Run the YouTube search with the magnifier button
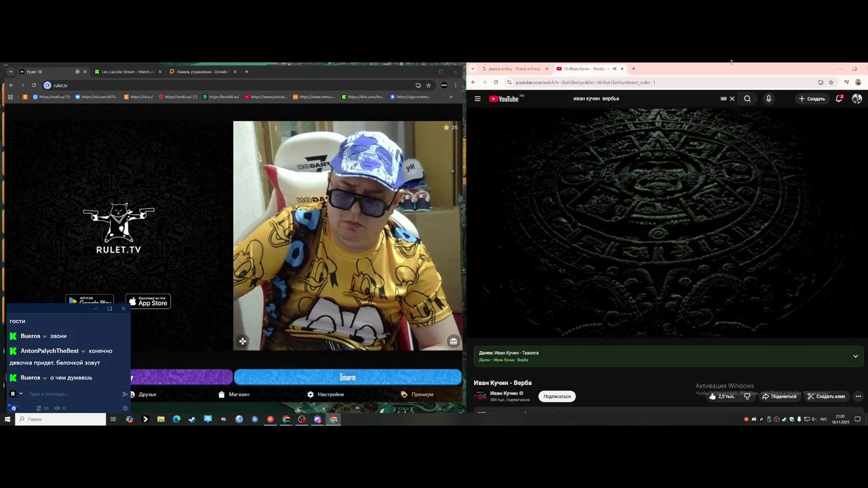 [x=747, y=98]
